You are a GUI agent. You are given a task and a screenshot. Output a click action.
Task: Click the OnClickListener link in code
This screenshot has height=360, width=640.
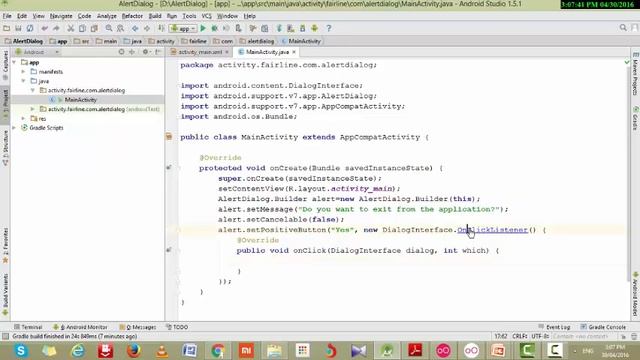pyautogui.click(x=492, y=230)
